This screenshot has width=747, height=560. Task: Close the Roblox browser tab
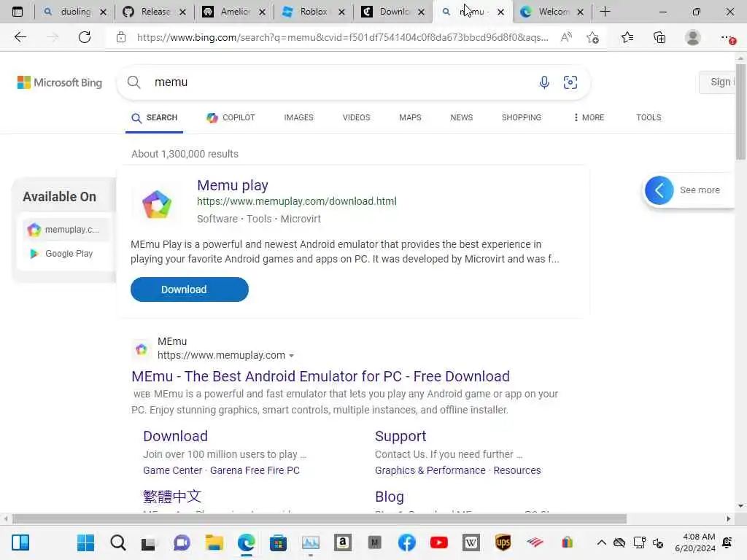pos(341,12)
